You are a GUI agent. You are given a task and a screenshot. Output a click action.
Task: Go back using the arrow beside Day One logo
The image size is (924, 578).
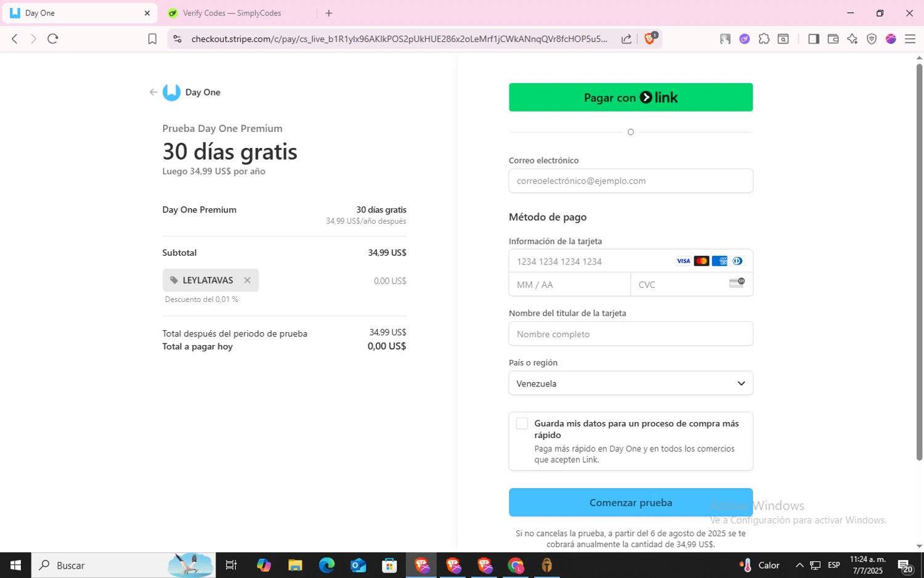(153, 92)
